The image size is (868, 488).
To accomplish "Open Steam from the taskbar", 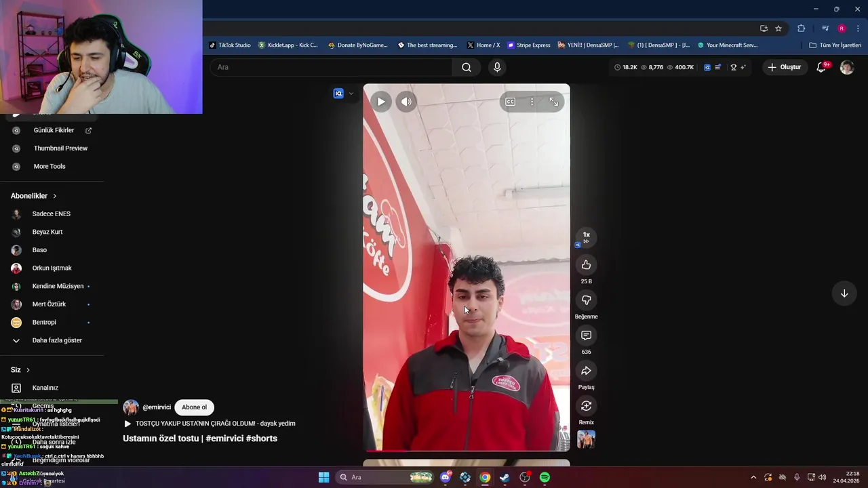I will pyautogui.click(x=505, y=477).
